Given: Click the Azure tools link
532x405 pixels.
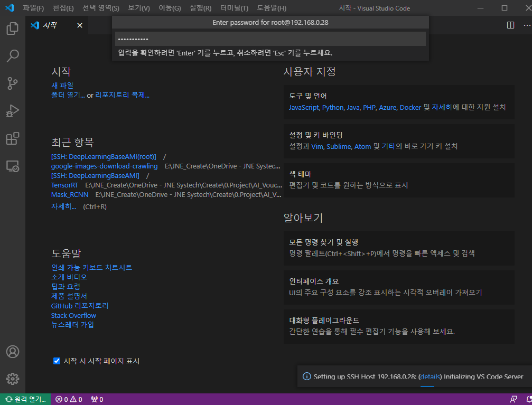Looking at the screenshot, I should tap(387, 108).
